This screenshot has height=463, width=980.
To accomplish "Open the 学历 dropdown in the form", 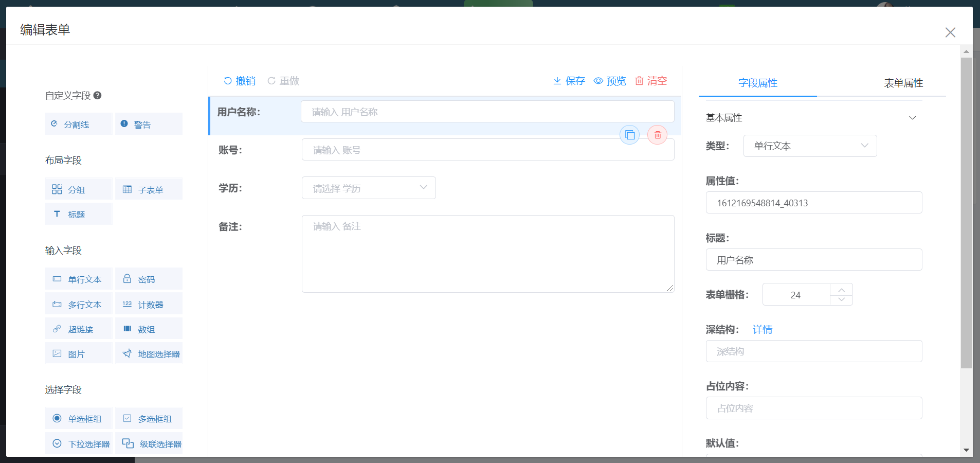I will (x=368, y=188).
